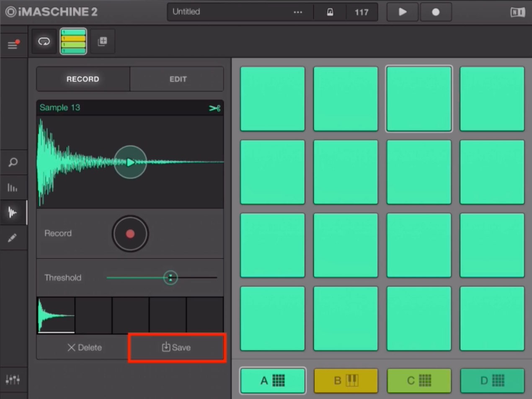Image resolution: width=532 pixels, height=399 pixels.
Task: Play the Sample 13 waveform preview
Action: (x=130, y=162)
